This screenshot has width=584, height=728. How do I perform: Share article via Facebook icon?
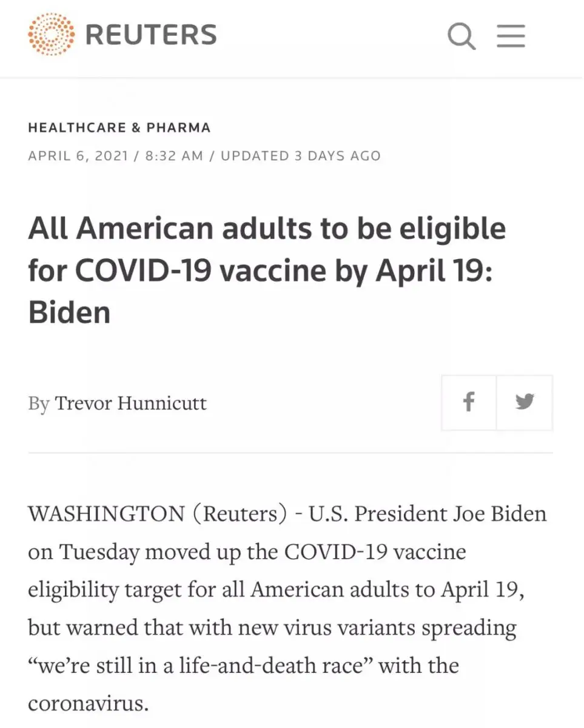(x=469, y=402)
